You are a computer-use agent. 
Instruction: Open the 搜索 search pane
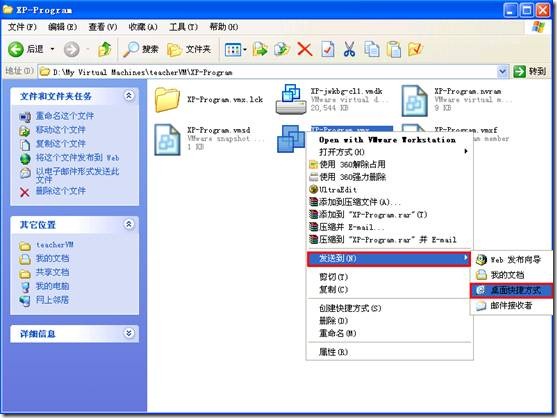(140, 49)
